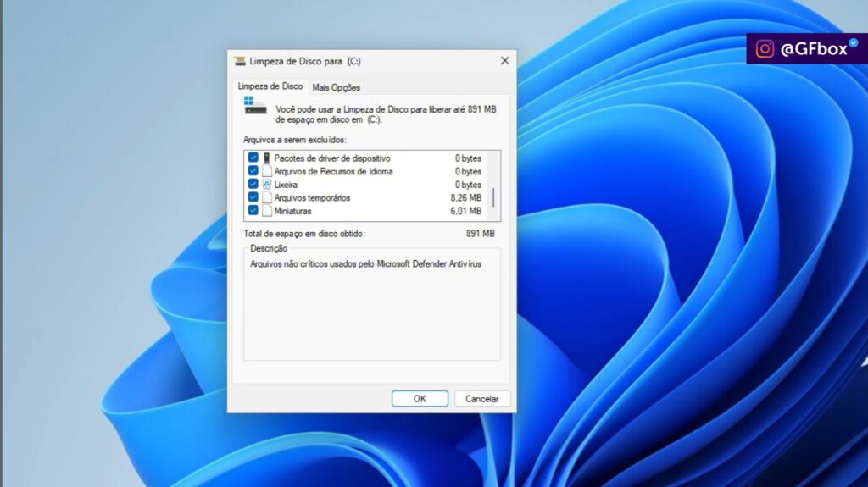Click the drive icon beside the info text
The width and height of the screenshot is (868, 487).
click(255, 106)
